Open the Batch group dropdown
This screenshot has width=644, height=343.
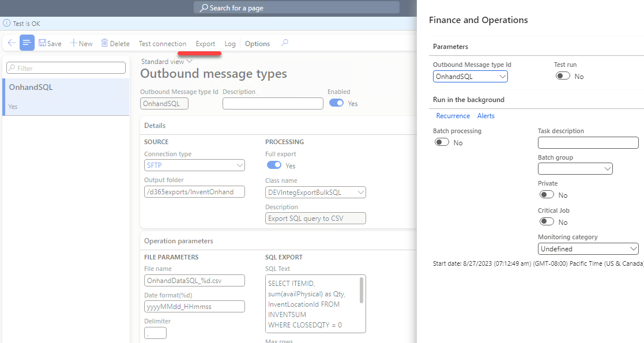[x=608, y=169]
